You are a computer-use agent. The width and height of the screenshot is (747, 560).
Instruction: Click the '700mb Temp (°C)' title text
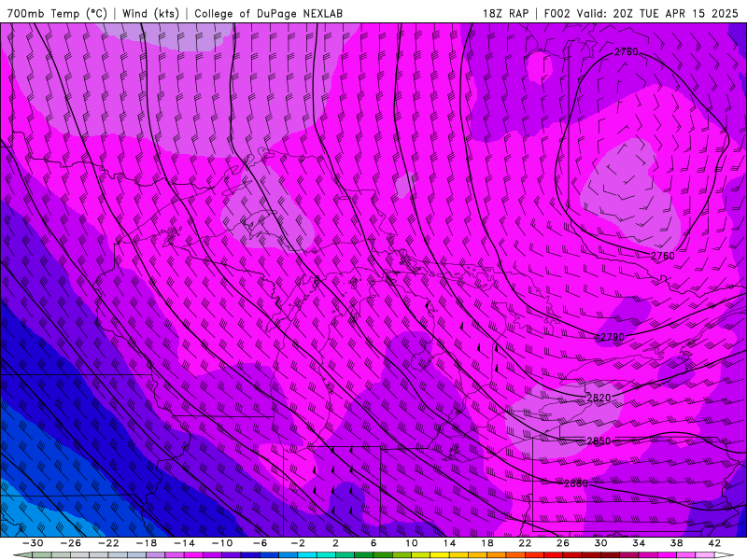coord(57,13)
